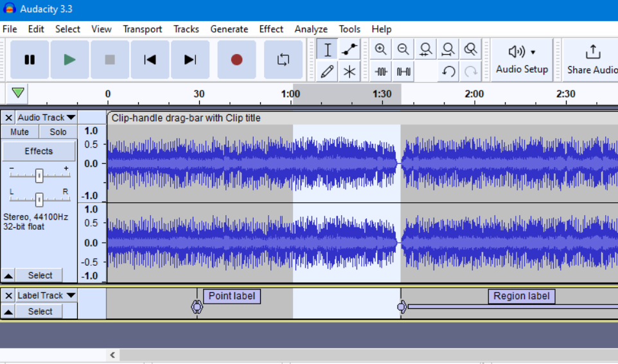Click the Effects button on Audio Track
The width and height of the screenshot is (618, 364).
click(39, 152)
